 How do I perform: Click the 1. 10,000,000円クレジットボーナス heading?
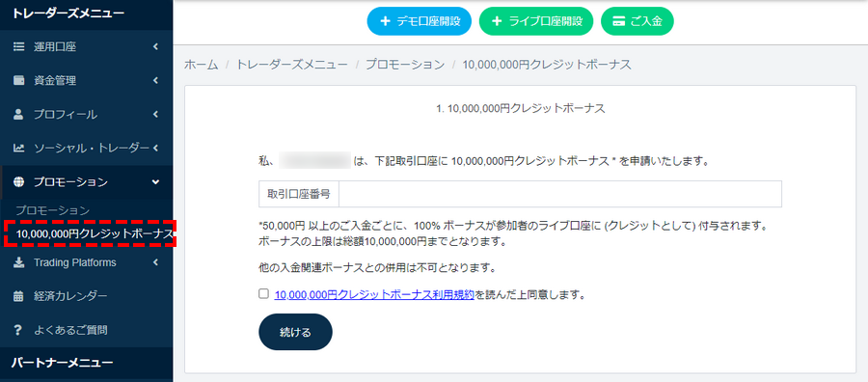[x=521, y=108]
